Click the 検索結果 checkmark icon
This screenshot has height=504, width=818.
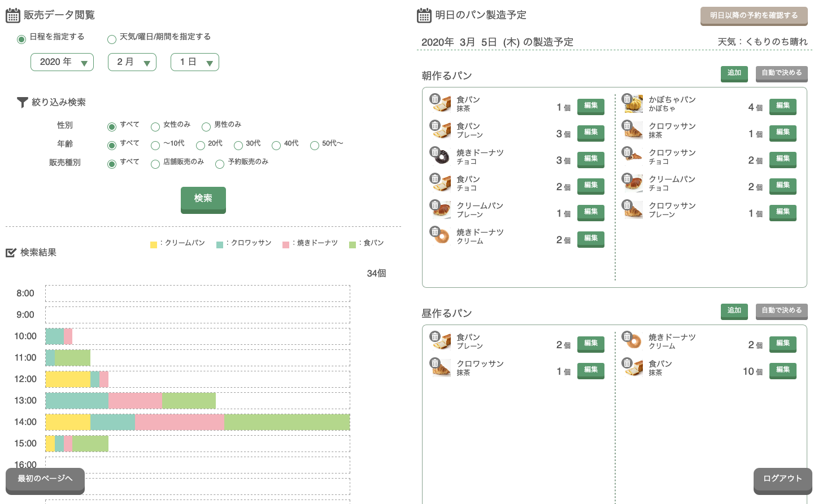(11, 253)
